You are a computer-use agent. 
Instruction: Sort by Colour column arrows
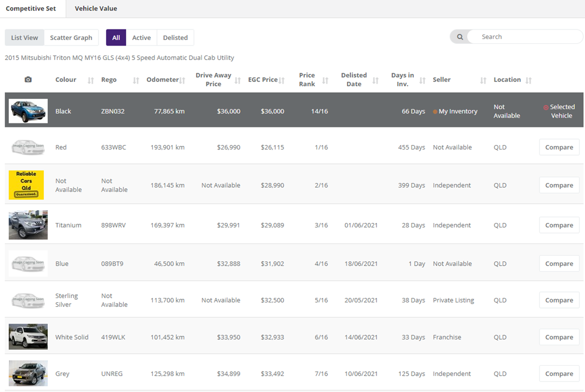click(91, 80)
